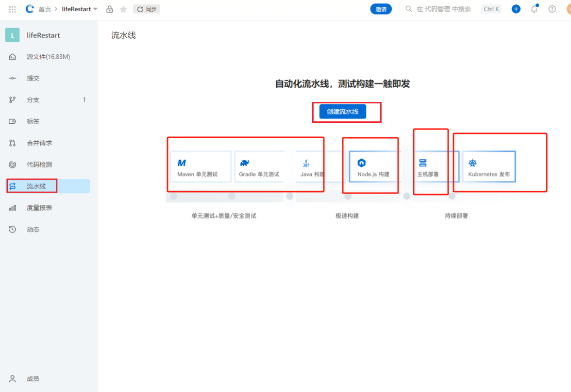The width and height of the screenshot is (571, 392).
Task: Open 代码检测 code scan in sidebar
Action: pyautogui.click(x=48, y=164)
